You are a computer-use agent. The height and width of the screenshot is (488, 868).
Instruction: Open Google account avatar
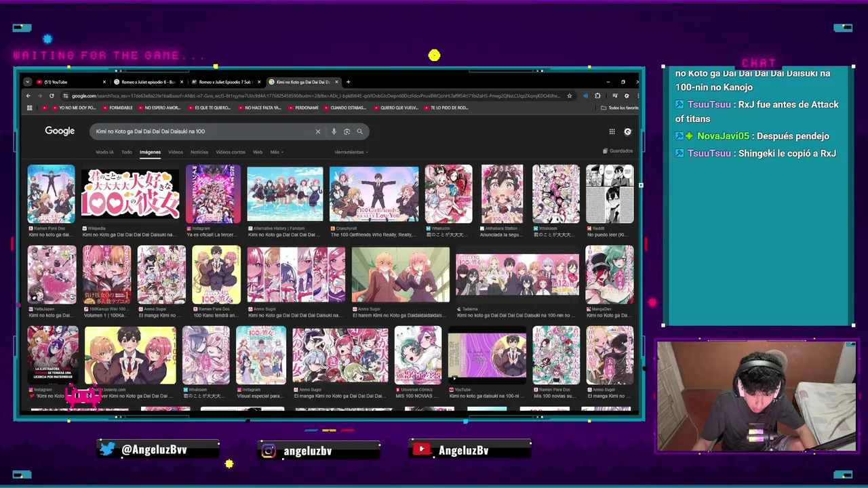tap(628, 131)
